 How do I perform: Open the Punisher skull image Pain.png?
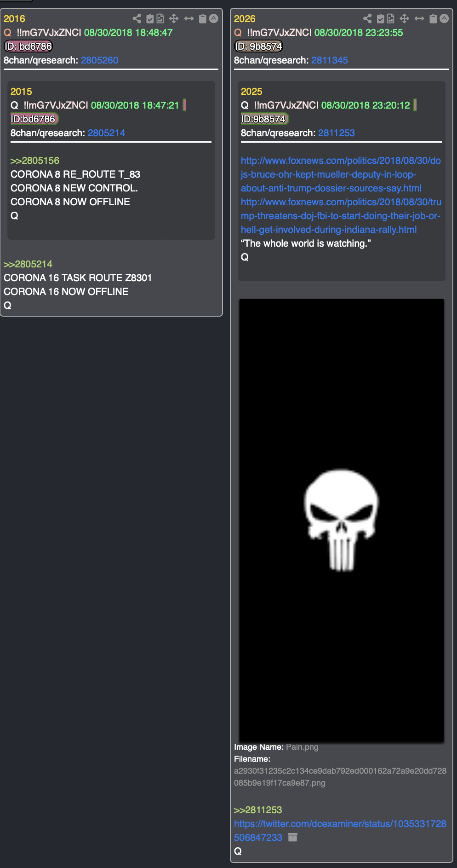342,520
